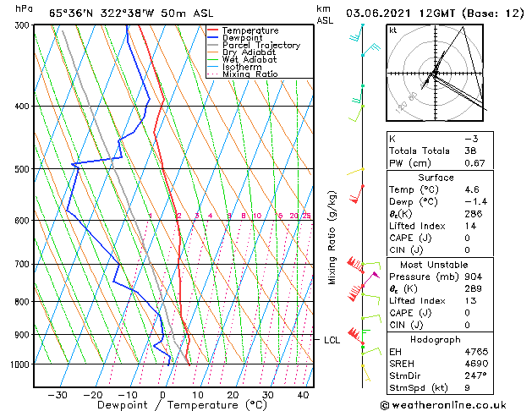Click the 800 pressure level label
Image resolution: width=532 pixels, height=411 pixels.
(x=24, y=301)
